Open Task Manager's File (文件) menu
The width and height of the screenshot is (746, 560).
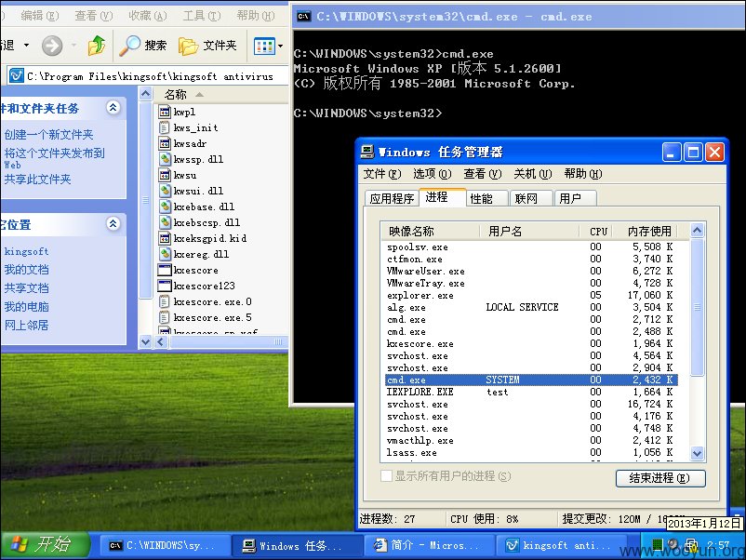tap(382, 174)
